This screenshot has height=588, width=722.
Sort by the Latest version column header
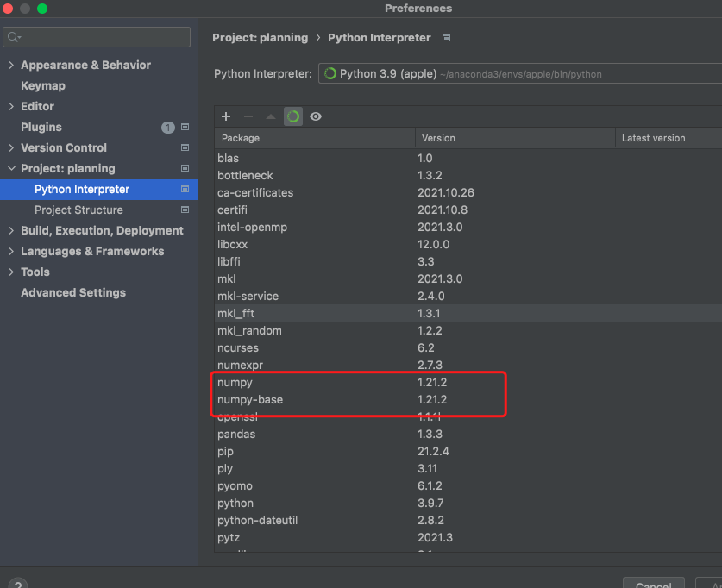pyautogui.click(x=669, y=138)
